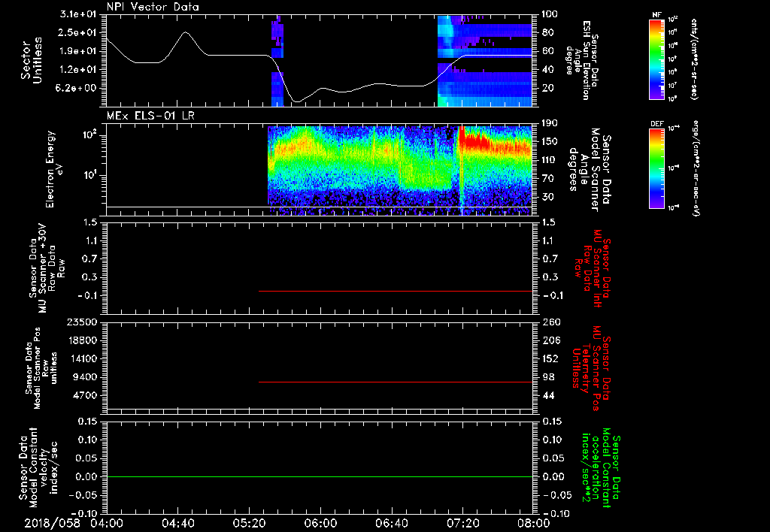This screenshot has width=770, height=532.
Task: Click the 'Sector Unitless' axis title
Action: click(32, 60)
